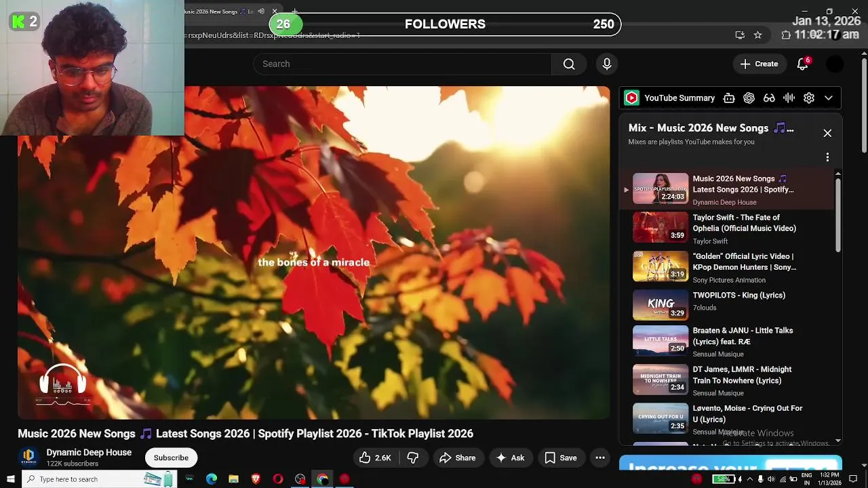Click the Create button
The width and height of the screenshot is (868, 488).
[759, 64]
